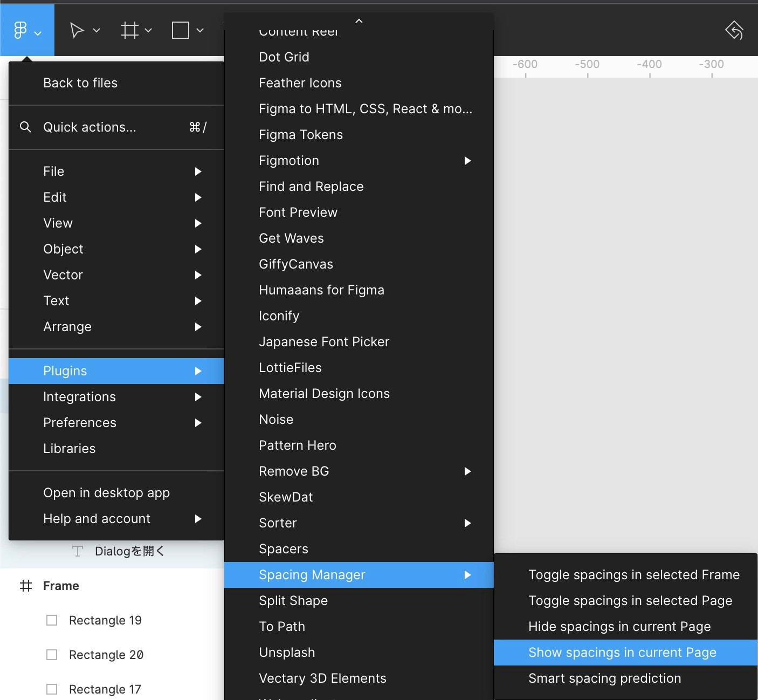Image resolution: width=758 pixels, height=700 pixels.
Task: Open the Text submenu
Action: tap(116, 301)
